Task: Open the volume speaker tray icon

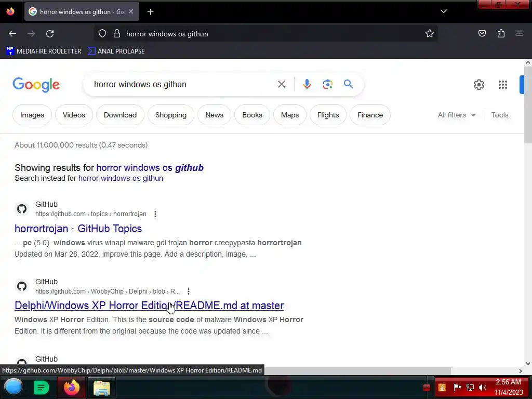Action: point(483,388)
